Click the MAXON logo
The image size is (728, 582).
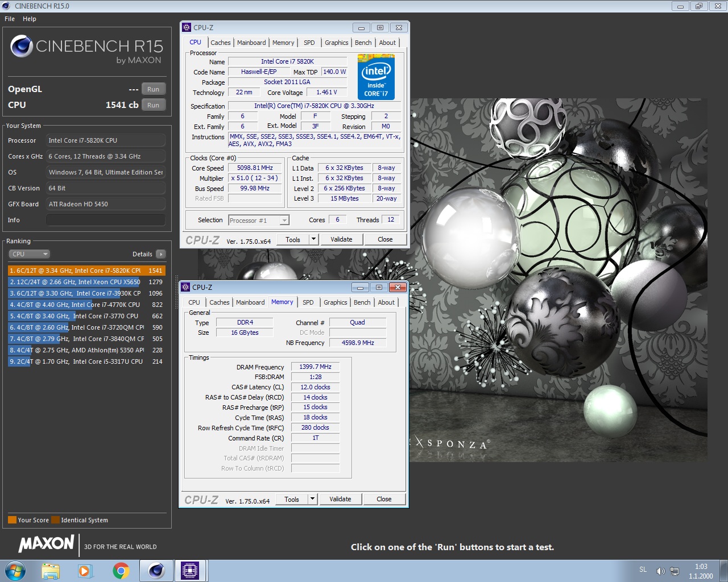(47, 544)
